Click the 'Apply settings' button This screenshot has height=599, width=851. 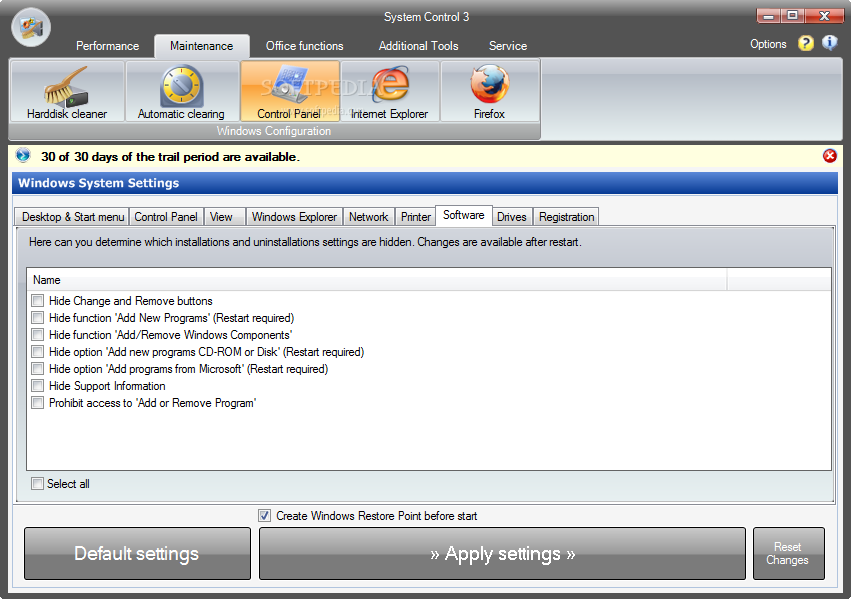(x=503, y=553)
